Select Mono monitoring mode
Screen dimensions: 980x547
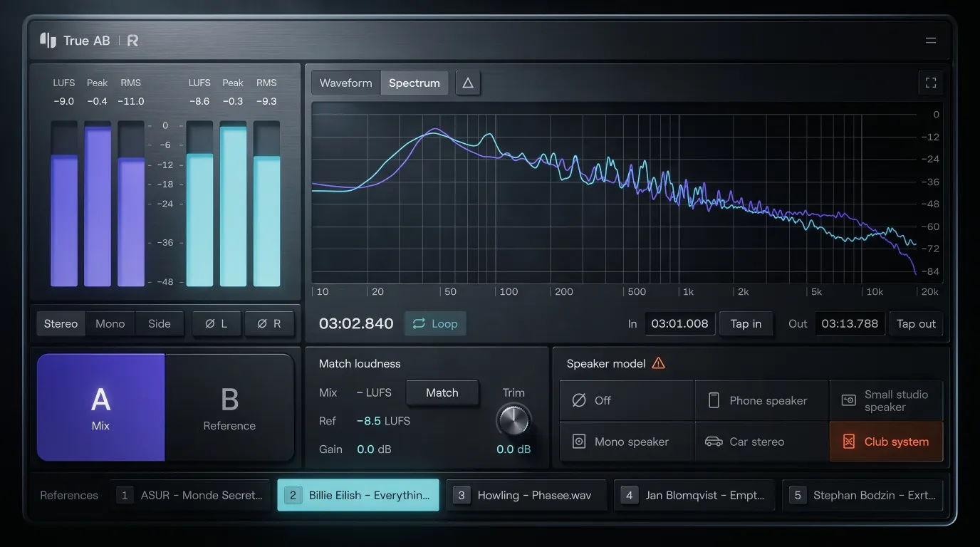(x=110, y=323)
